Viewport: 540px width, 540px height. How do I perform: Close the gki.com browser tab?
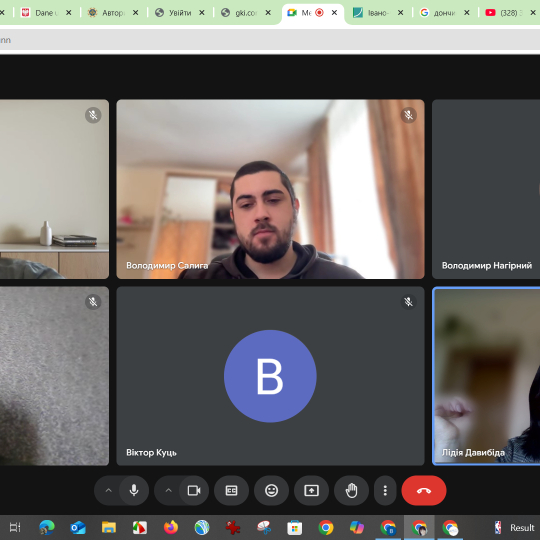click(x=268, y=13)
